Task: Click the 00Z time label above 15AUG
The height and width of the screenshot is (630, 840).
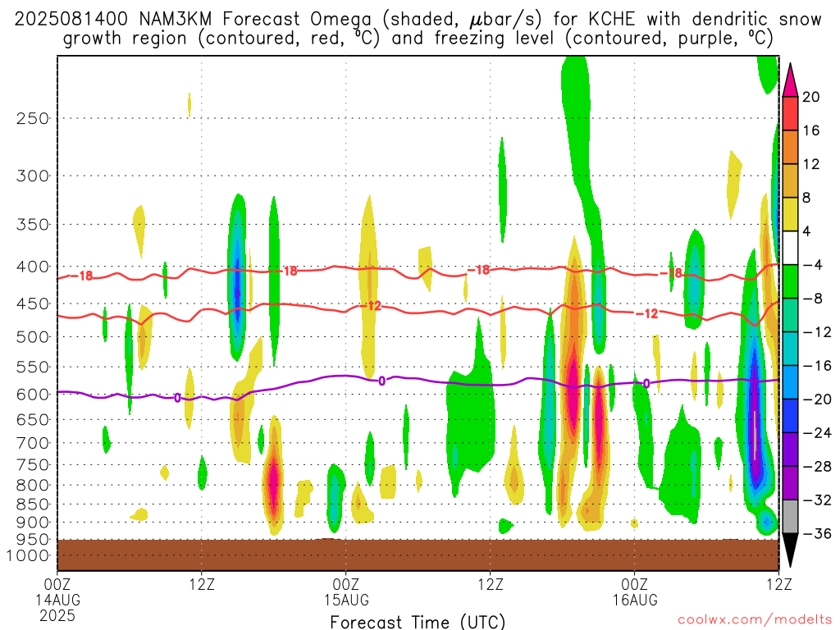Action: click(346, 584)
